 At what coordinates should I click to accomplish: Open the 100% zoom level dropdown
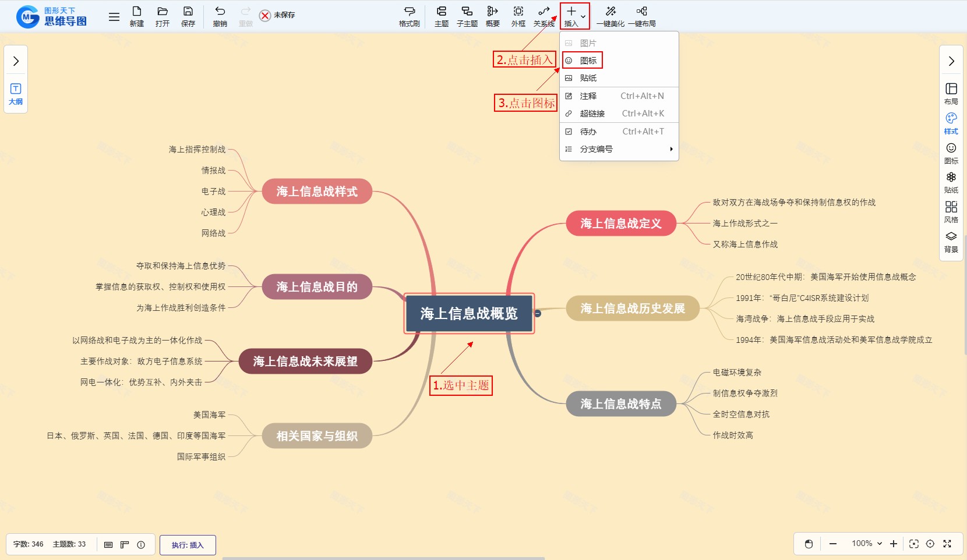867,544
